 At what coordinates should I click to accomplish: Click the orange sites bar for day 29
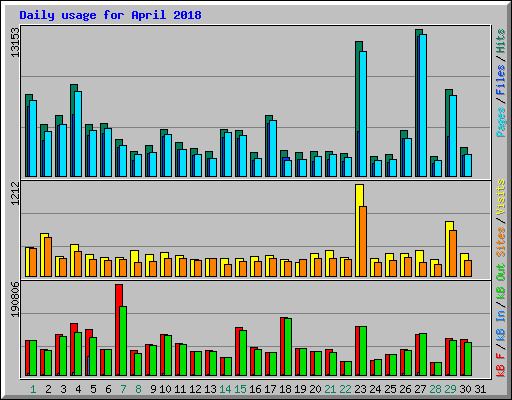pyautogui.click(x=453, y=253)
